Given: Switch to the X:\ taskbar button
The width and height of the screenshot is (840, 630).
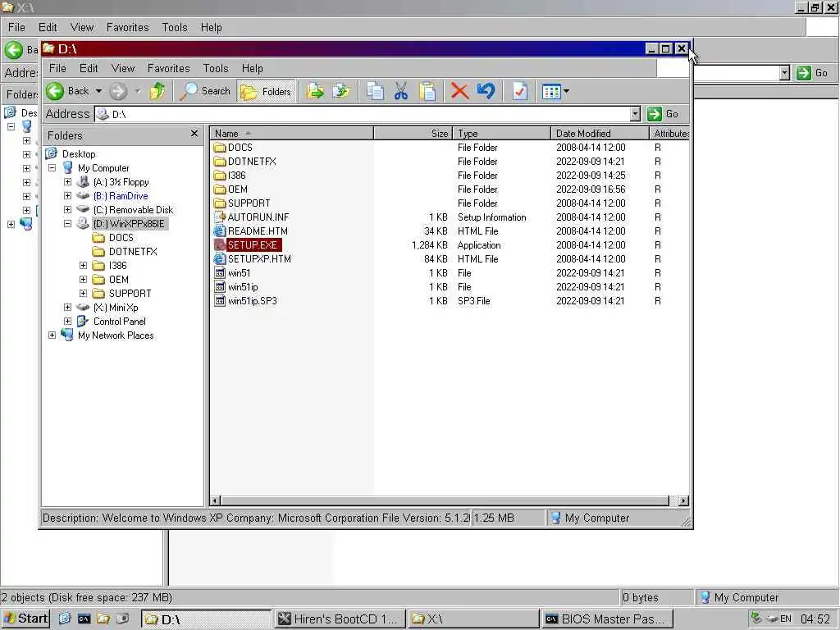Looking at the screenshot, I should pos(473,619).
